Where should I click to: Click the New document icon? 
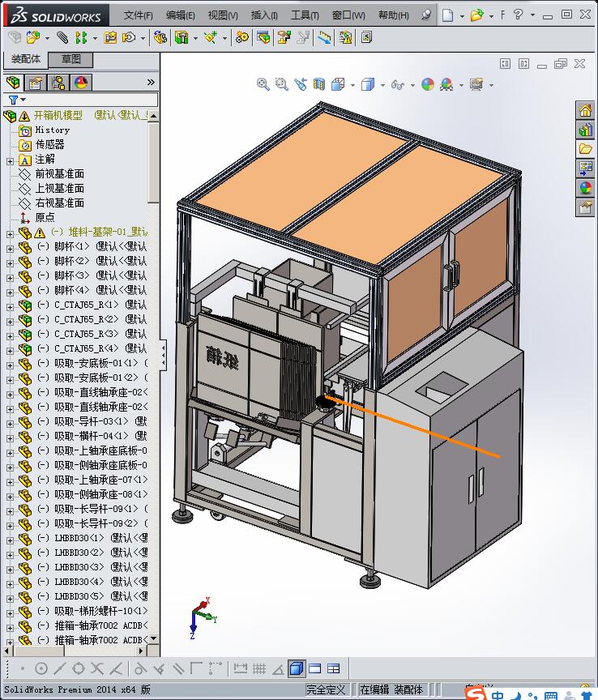tap(447, 15)
